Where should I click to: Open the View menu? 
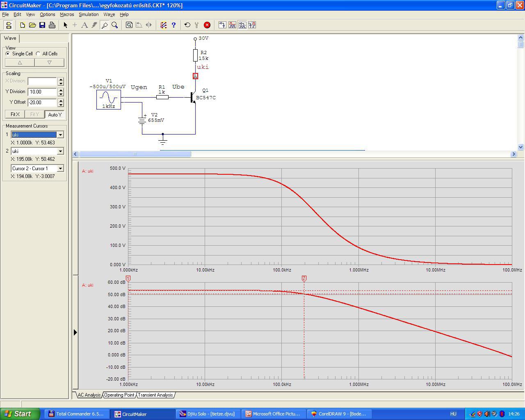click(30, 14)
